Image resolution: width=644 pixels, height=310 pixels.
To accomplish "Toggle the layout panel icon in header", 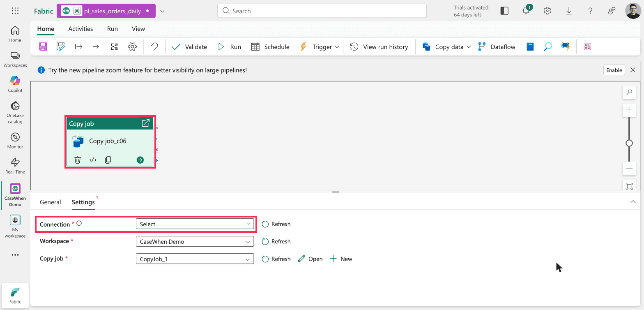I will (504, 11).
